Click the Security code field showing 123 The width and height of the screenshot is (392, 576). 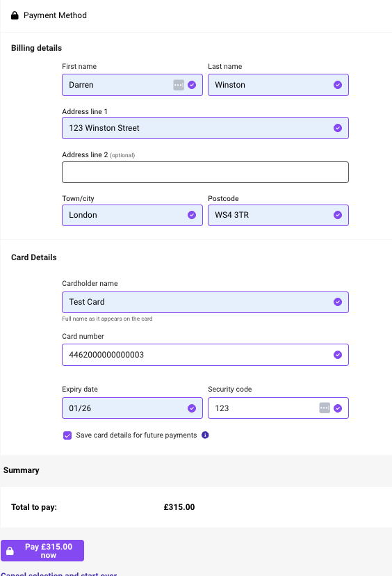coord(278,408)
